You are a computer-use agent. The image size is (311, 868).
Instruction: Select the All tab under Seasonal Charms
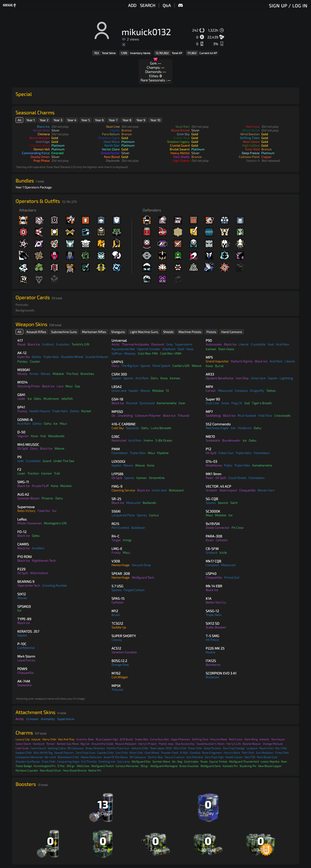tap(20, 120)
